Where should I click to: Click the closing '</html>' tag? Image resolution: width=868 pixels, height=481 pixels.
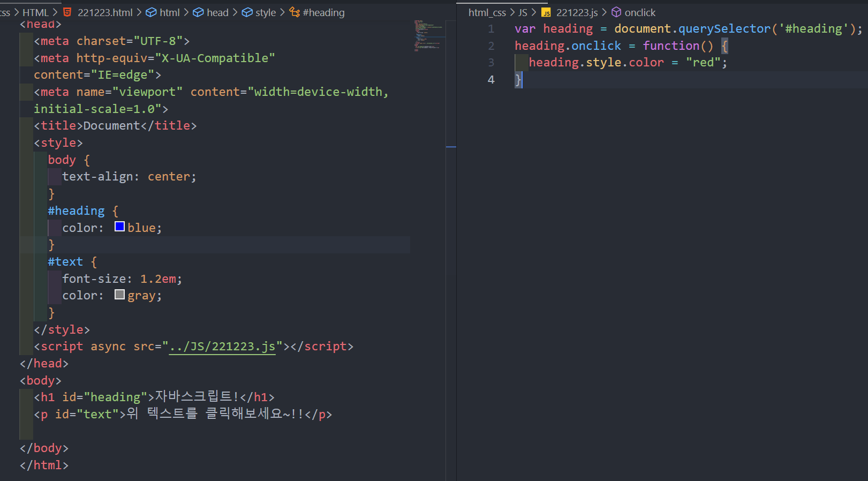tap(44, 465)
